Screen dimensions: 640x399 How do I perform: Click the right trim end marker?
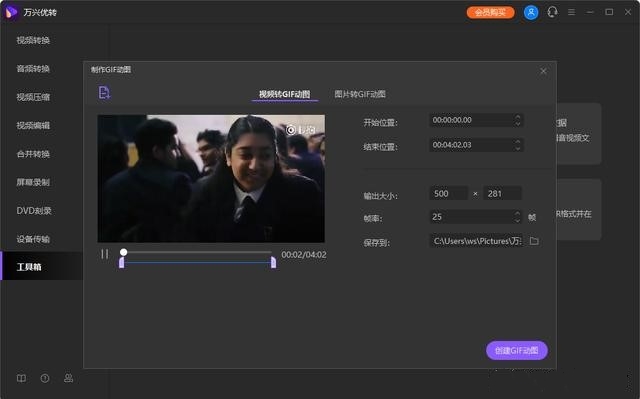pos(273,262)
